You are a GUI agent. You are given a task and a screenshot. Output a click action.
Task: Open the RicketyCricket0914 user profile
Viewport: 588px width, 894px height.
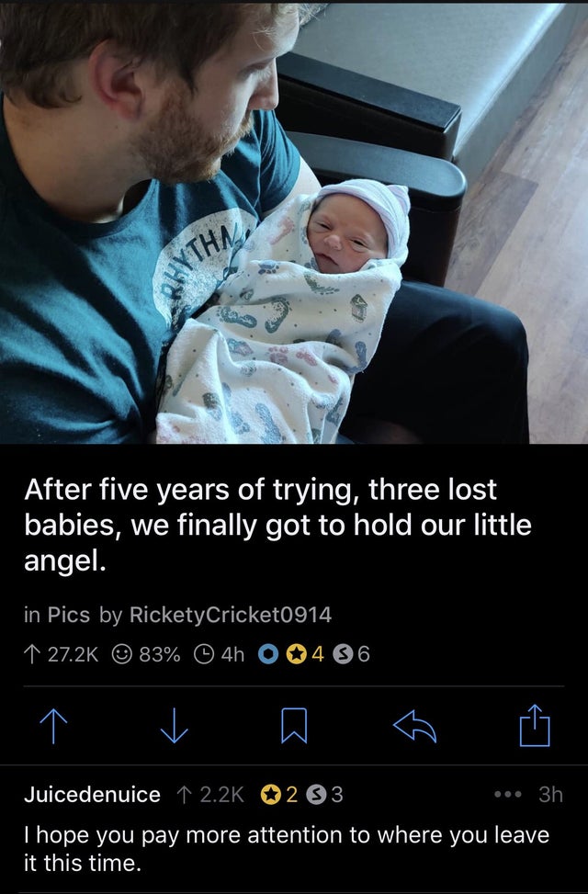231,615
